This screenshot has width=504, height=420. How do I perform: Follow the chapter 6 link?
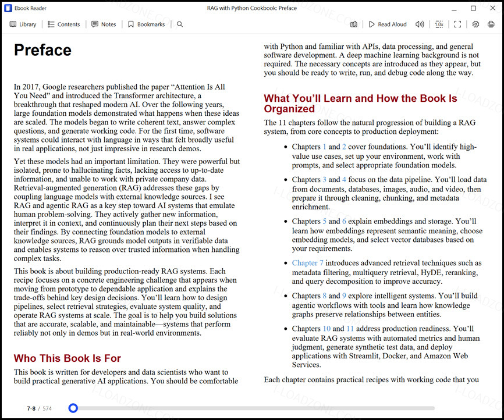click(x=344, y=221)
